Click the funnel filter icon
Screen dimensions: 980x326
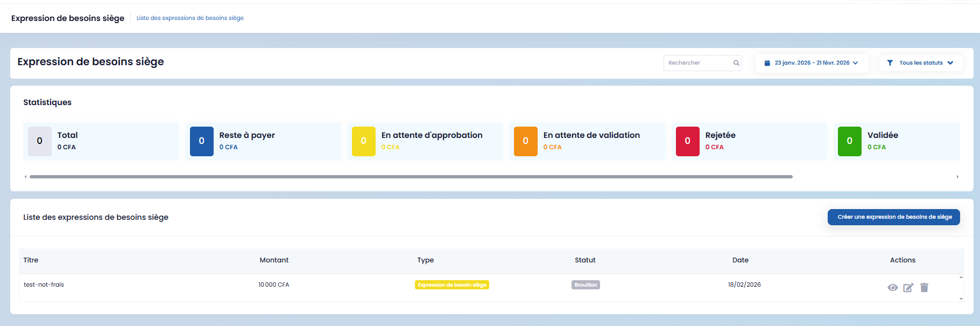(890, 63)
